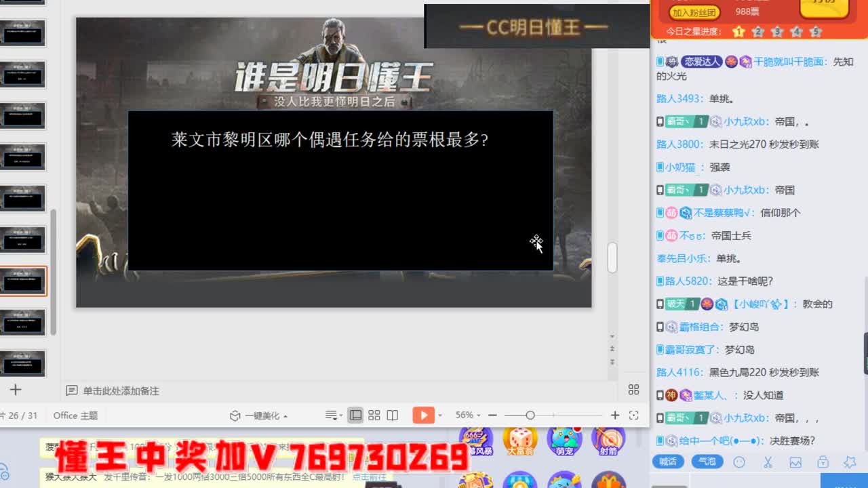Open the 萌宠 pet icon
Screen dimensions: 868x488
tap(564, 441)
